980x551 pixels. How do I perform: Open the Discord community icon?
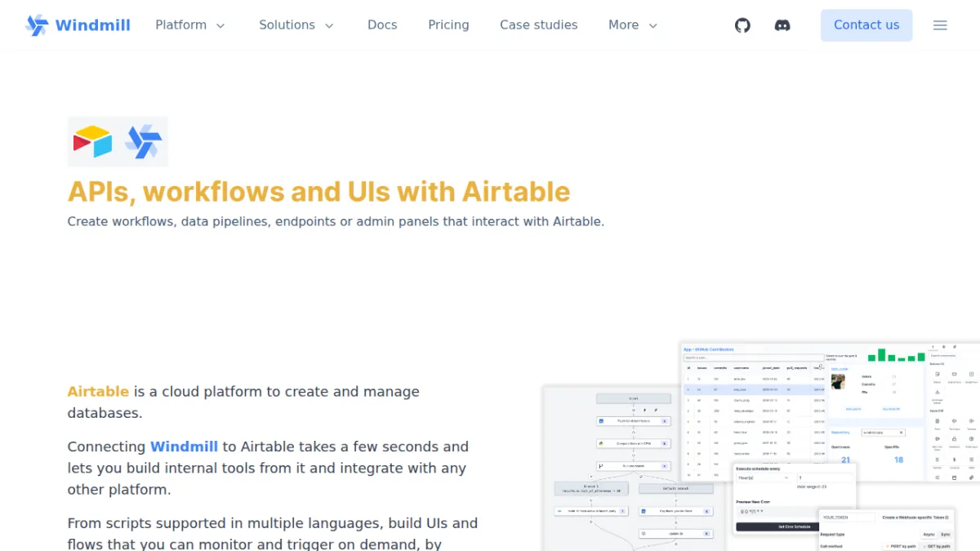click(x=782, y=25)
